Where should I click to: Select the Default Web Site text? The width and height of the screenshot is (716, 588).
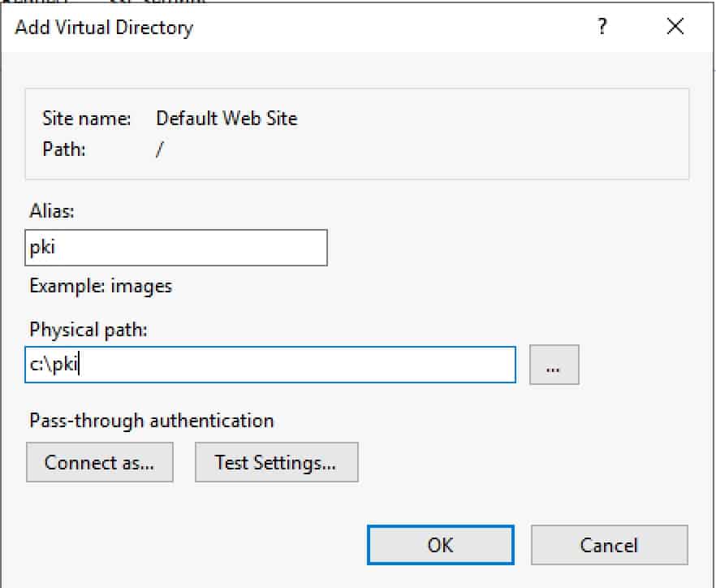pos(226,119)
